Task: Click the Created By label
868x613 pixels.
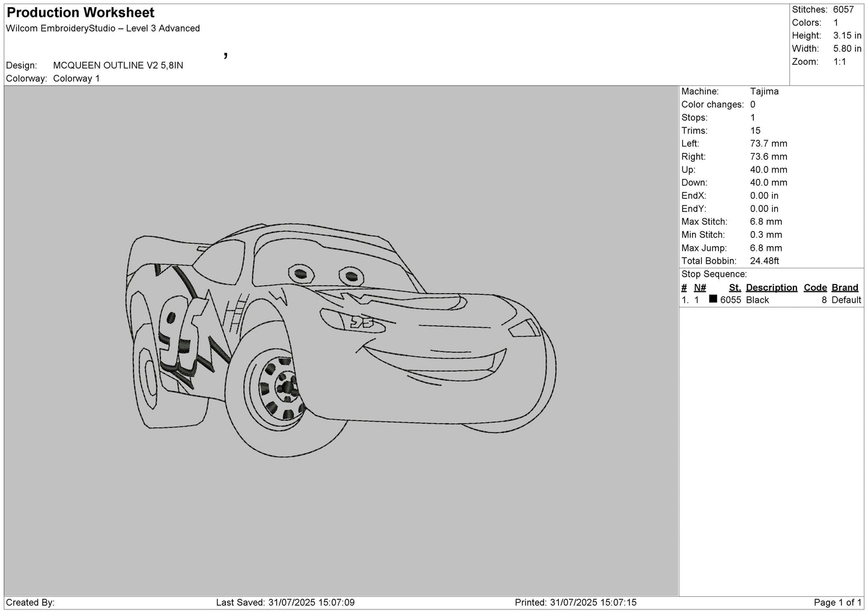Action: [x=30, y=603]
